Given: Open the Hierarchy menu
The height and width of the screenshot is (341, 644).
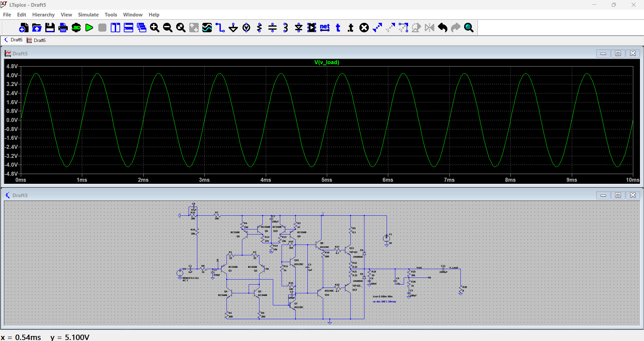Looking at the screenshot, I should 43,15.
